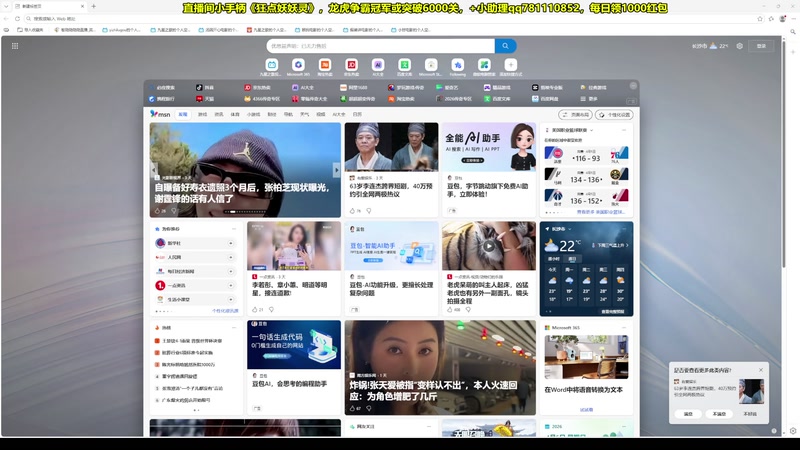This screenshot has height=450, width=800.
Task: Click the web search input field
Action: click(x=380, y=46)
